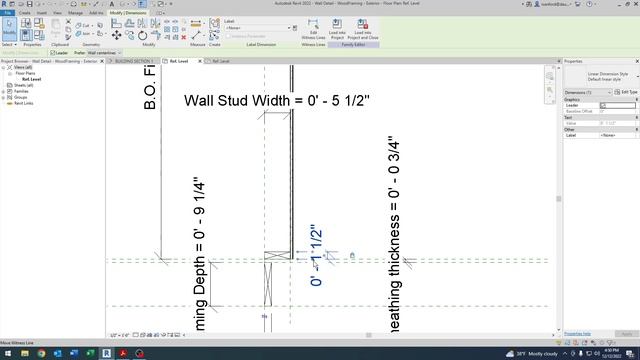The width and height of the screenshot is (640, 360).
Task: Toggle the Leader checkbox in Properties palette
Action: pyautogui.click(x=603, y=106)
